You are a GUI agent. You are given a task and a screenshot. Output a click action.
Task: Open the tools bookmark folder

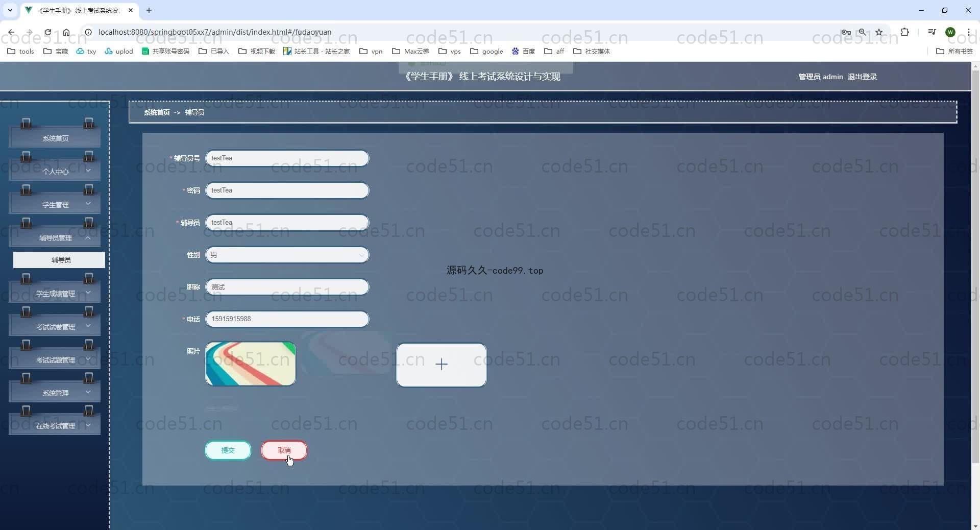pos(21,51)
